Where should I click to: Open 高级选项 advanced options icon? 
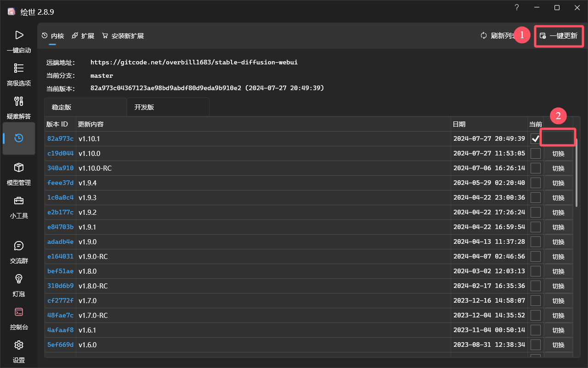[19, 68]
